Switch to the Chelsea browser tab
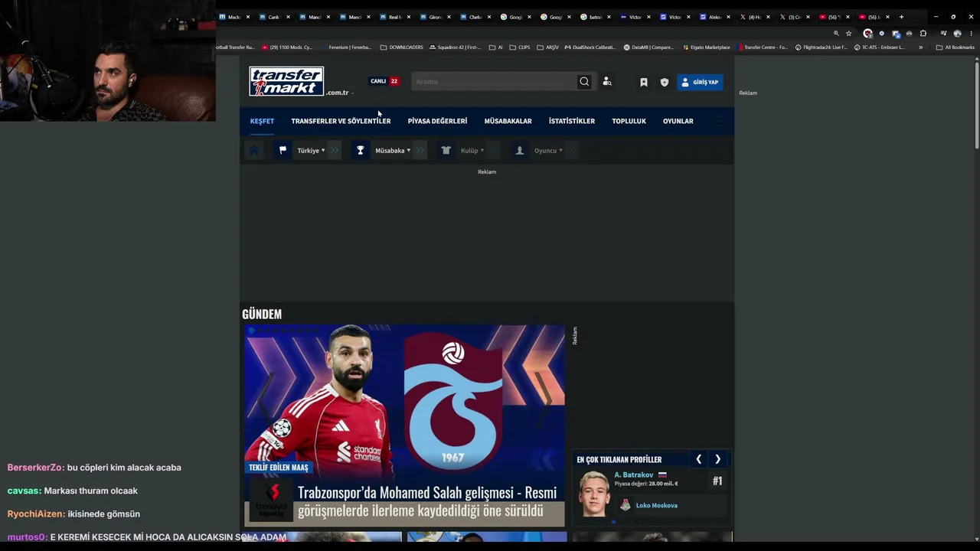This screenshot has width=980, height=551. click(475, 17)
